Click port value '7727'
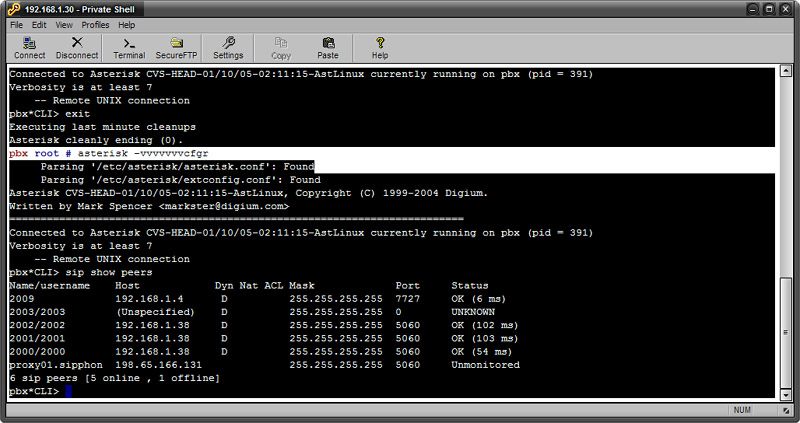Viewport: 800px width, 423px height. tap(408, 299)
